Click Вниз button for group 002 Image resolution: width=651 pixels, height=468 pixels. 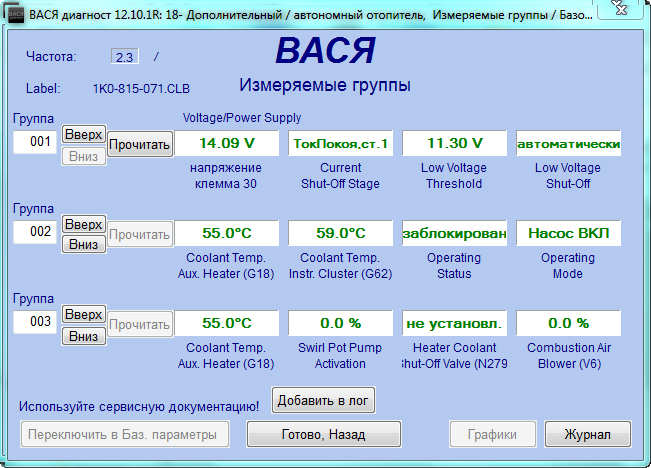83,244
